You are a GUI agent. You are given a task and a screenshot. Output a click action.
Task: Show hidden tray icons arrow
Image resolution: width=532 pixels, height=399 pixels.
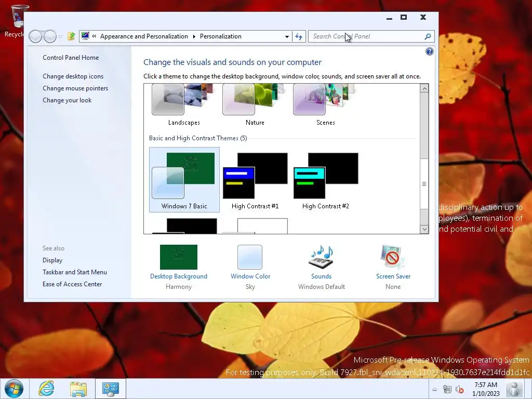[434, 390]
